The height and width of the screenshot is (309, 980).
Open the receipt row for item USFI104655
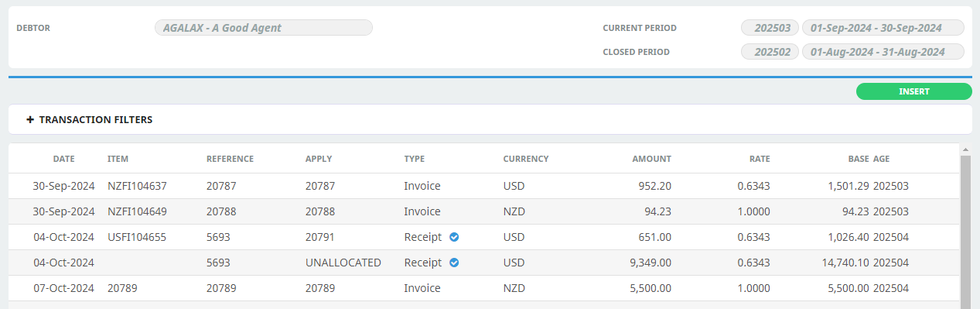coord(484,237)
